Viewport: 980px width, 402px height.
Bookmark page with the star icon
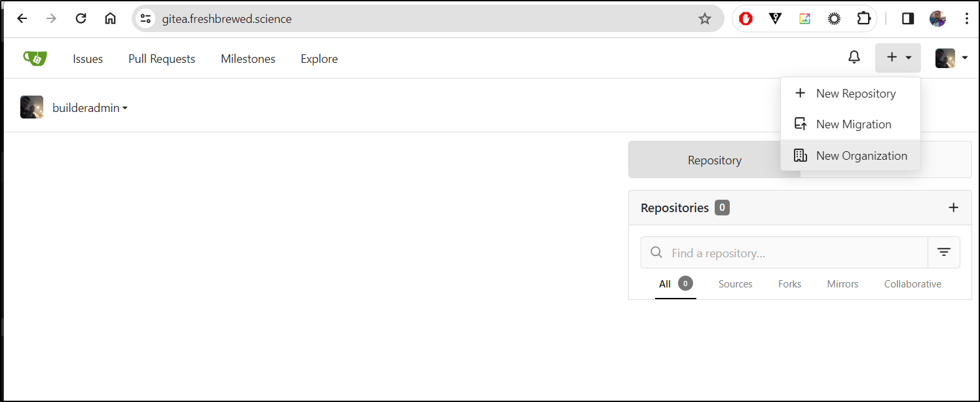[x=705, y=19]
